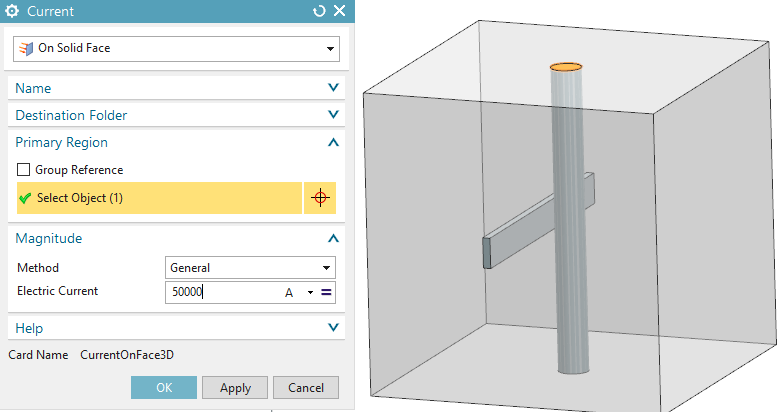782x412 pixels.
Task: Enable the Group Reference checkbox
Action: [24, 170]
